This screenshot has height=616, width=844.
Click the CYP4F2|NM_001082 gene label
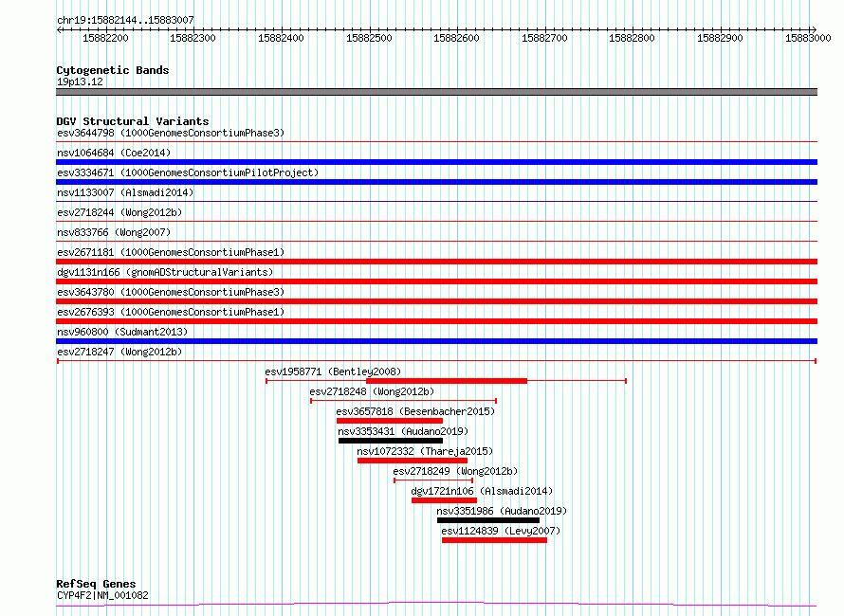click(x=102, y=595)
